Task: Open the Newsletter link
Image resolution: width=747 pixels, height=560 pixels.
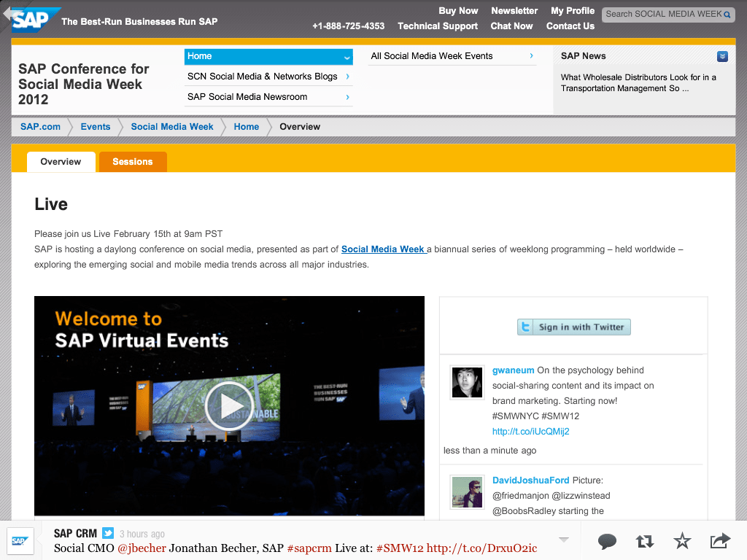Action: [x=514, y=10]
